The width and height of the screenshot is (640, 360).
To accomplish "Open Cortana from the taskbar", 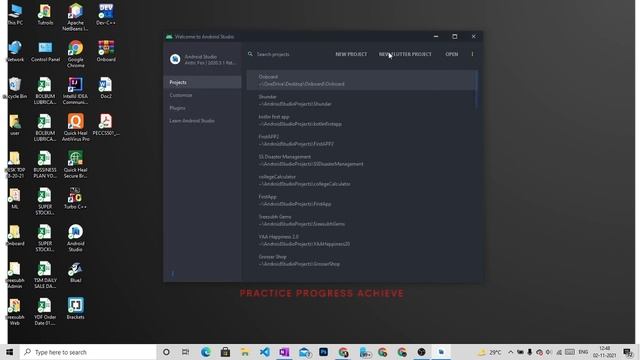I will click(x=166, y=352).
